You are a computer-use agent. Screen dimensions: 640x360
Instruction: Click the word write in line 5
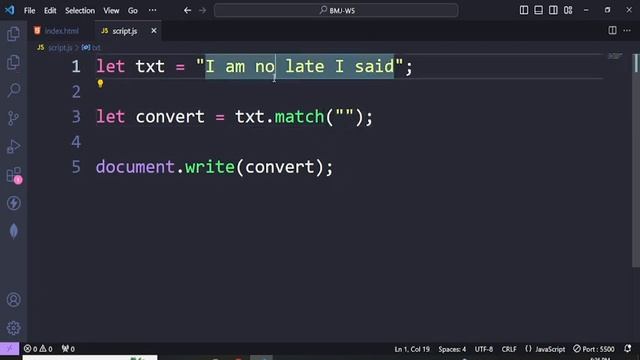tap(210, 167)
